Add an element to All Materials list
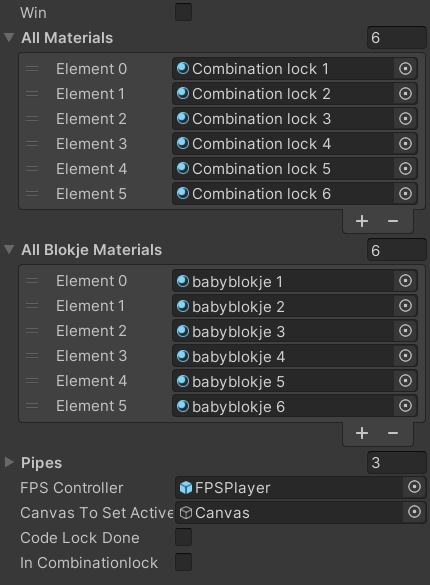Image resolution: width=430 pixels, height=585 pixels. pos(362,221)
